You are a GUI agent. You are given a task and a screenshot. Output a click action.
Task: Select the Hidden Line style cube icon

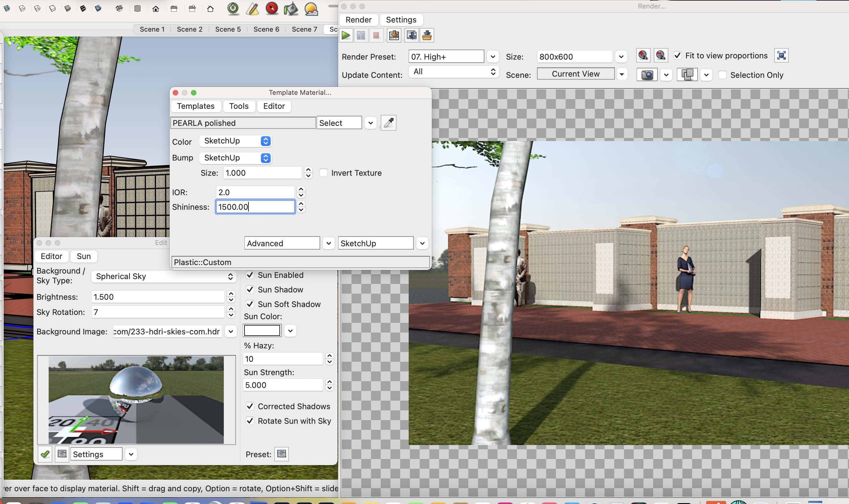[52, 9]
